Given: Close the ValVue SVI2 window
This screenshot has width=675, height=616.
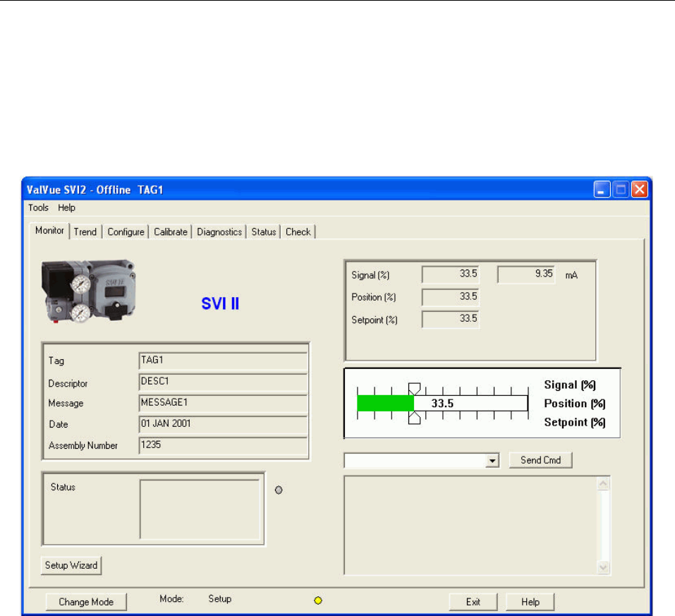Looking at the screenshot, I should [x=640, y=189].
